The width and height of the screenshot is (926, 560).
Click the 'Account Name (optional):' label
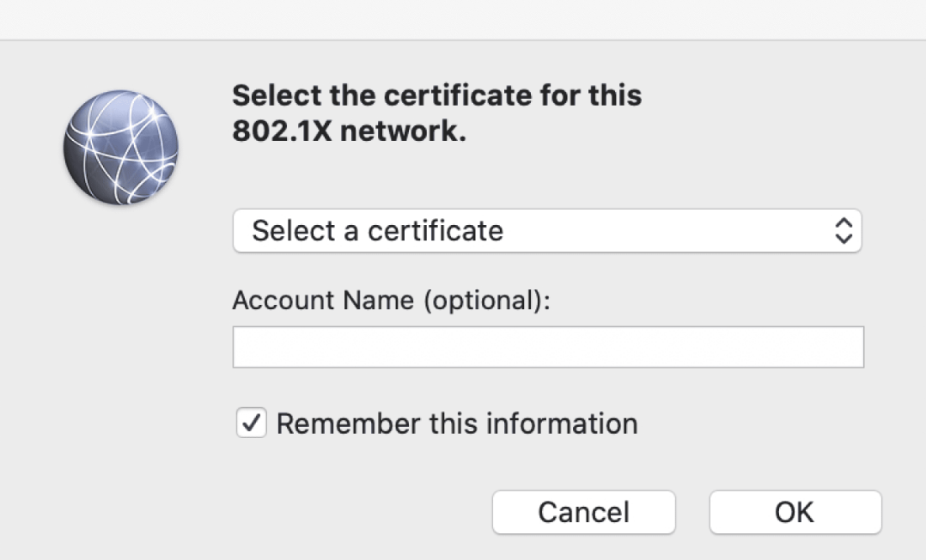coord(391,300)
